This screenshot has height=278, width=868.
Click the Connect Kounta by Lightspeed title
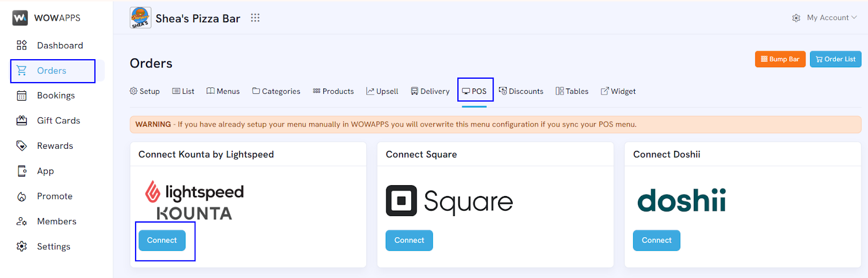pyautogui.click(x=206, y=155)
